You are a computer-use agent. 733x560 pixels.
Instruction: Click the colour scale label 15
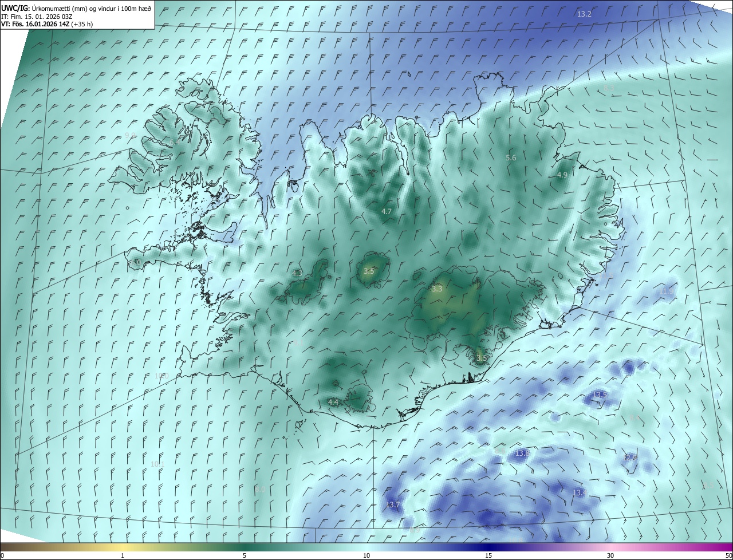click(x=488, y=555)
